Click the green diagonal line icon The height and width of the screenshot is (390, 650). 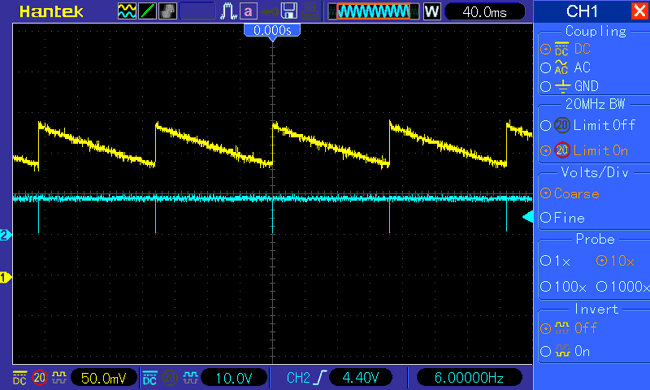(147, 11)
